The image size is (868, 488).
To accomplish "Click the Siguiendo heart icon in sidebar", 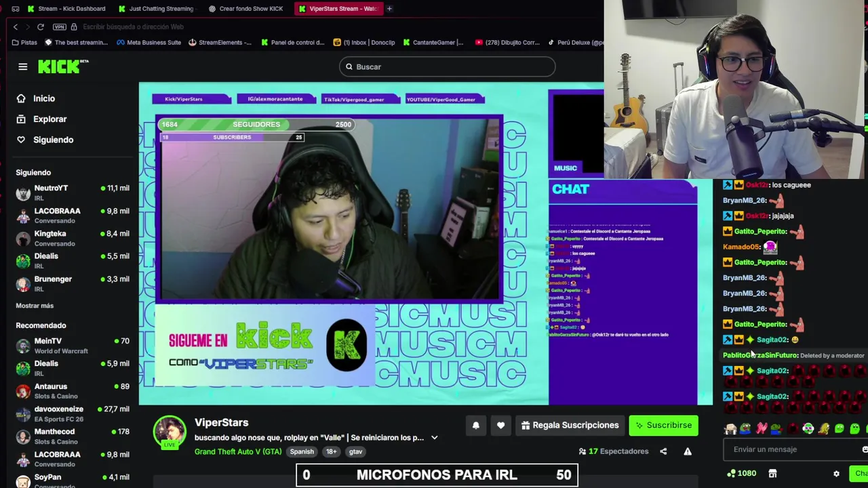I will click(x=21, y=140).
